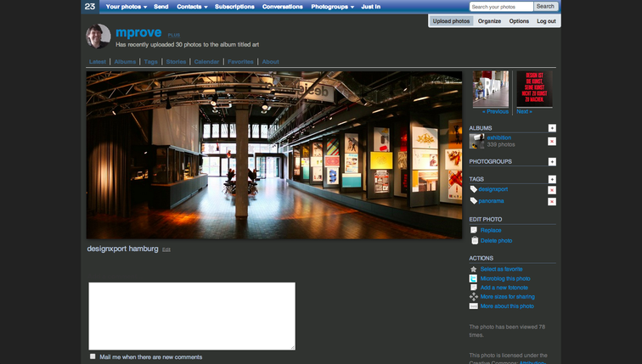Viewport: 642px width, 364px height.
Task: Switch to the Latest tab
Action: point(98,62)
